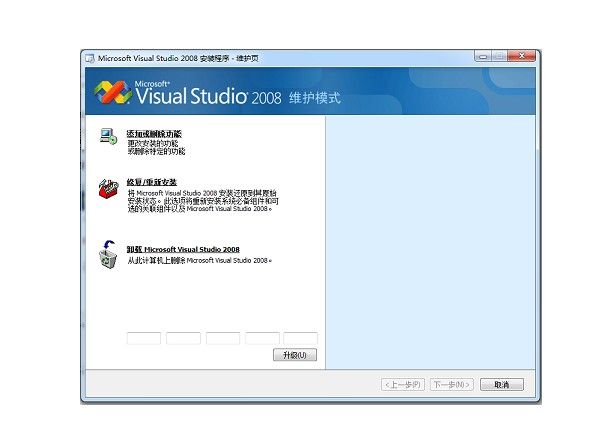Click the 下一步(N) button

(452, 385)
